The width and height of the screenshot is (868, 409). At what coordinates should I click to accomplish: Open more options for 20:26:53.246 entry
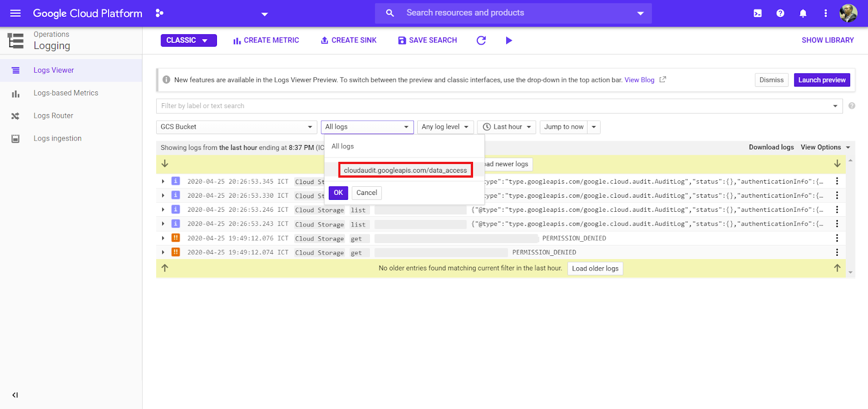click(x=837, y=210)
